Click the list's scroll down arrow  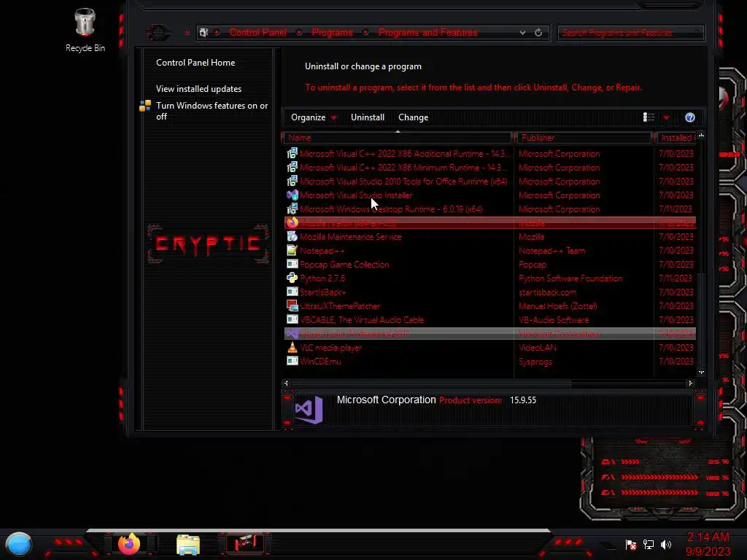pyautogui.click(x=701, y=373)
